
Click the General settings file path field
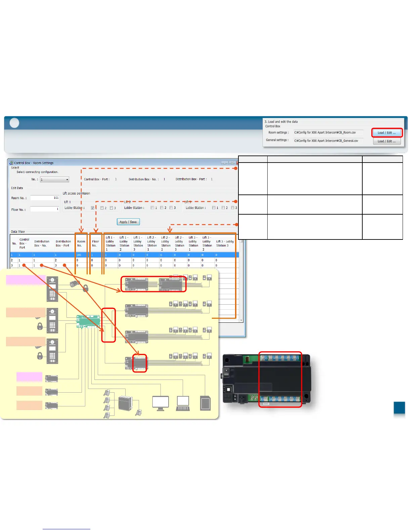(328, 141)
